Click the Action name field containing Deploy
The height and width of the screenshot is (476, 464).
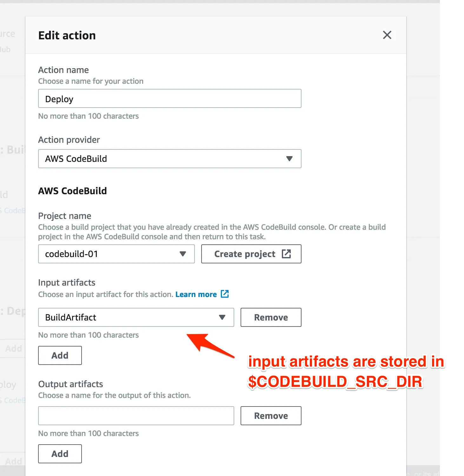point(169,98)
